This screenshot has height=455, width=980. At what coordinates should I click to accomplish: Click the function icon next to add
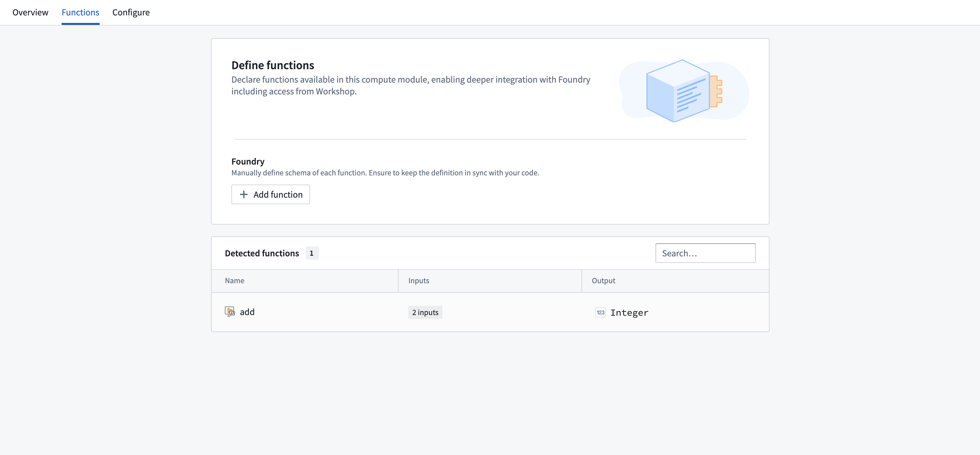(230, 312)
